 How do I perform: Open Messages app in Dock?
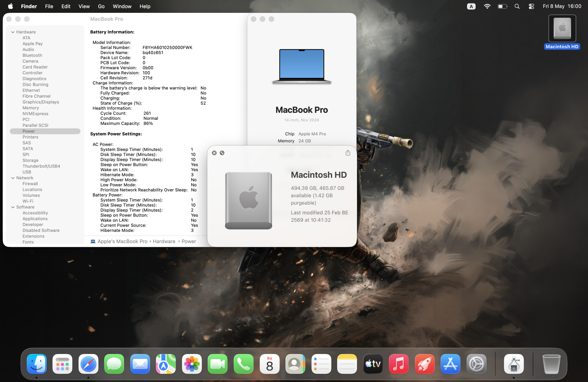tap(114, 364)
